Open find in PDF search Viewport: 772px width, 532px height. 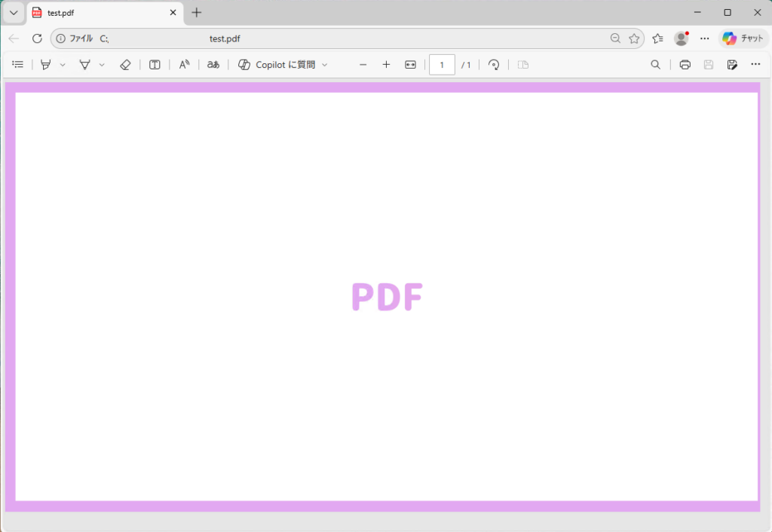point(655,65)
